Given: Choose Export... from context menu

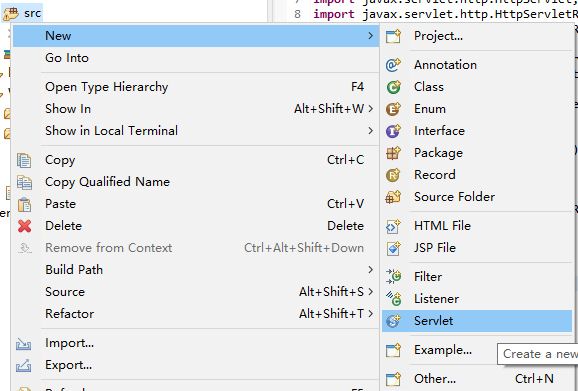Looking at the screenshot, I should point(196,365).
